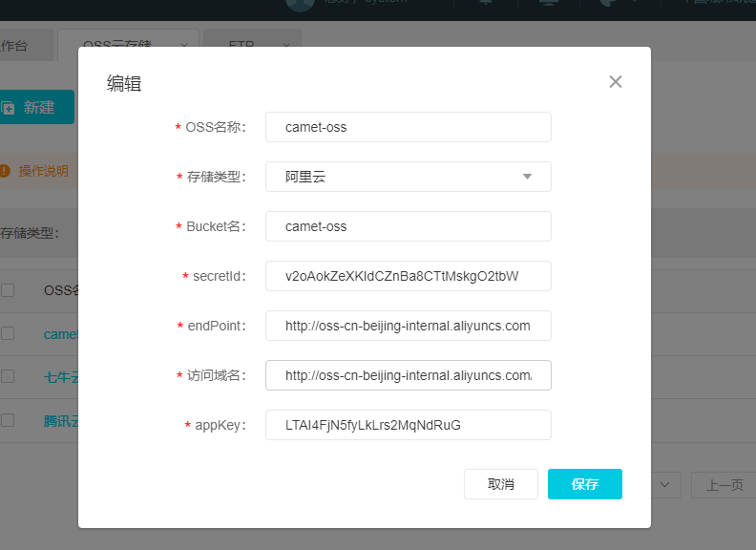Open the page size dropdown beside 上一页
The width and height of the screenshot is (756, 550).
[x=665, y=485]
